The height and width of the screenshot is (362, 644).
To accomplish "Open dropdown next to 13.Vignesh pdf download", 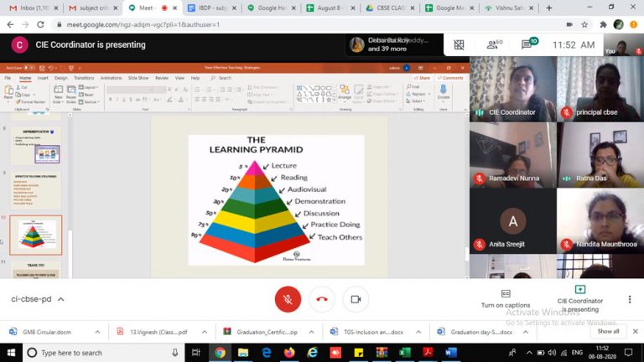I will 205,332.
